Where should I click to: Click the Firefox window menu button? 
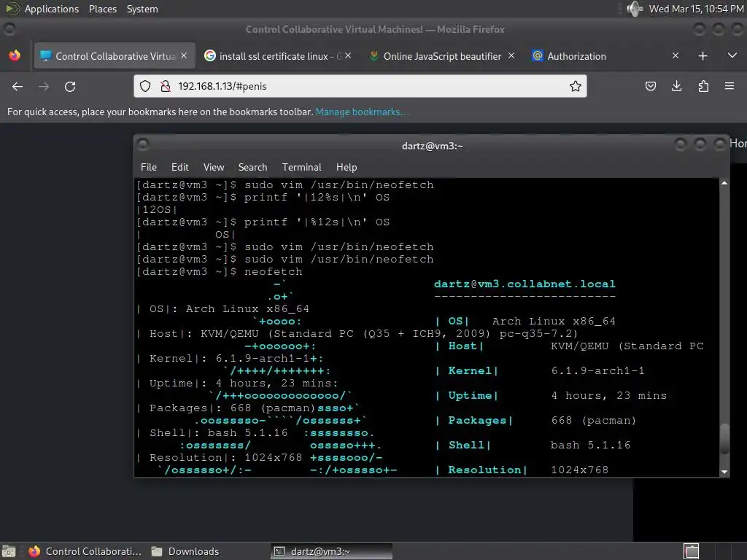click(x=9, y=29)
